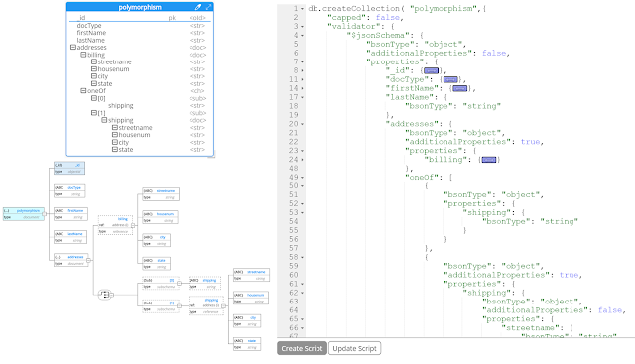The width and height of the screenshot is (635, 364).
Task: Click the connector square on addresses diagram node
Action: [88, 260]
